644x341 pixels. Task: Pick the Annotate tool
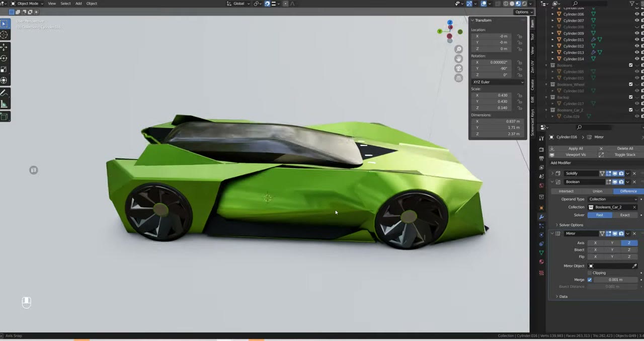point(4,93)
